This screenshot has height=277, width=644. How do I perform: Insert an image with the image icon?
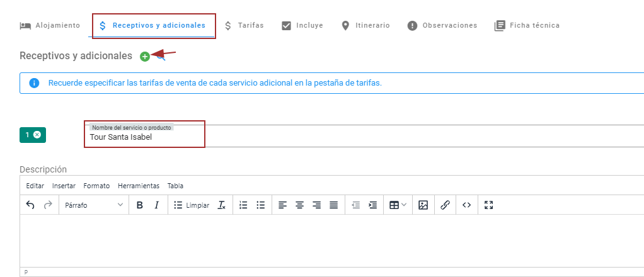423,205
